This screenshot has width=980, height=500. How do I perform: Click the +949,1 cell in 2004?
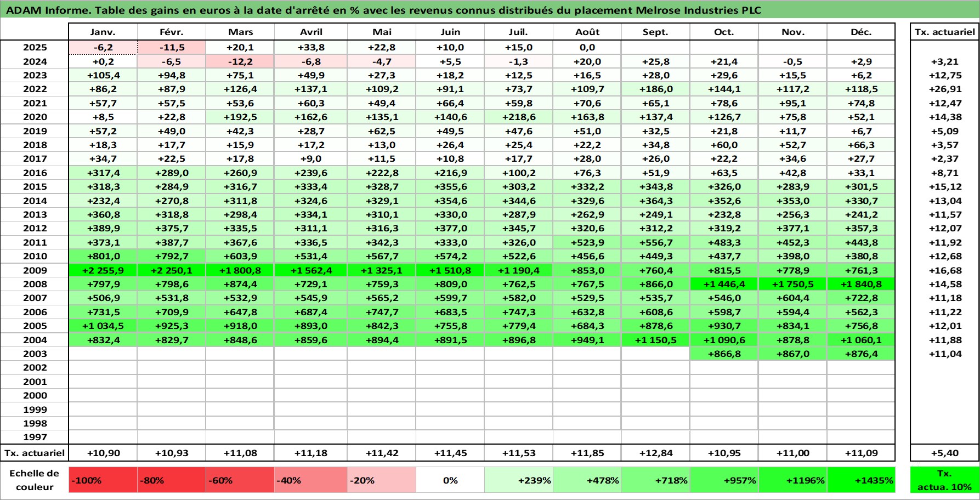pyautogui.click(x=587, y=340)
